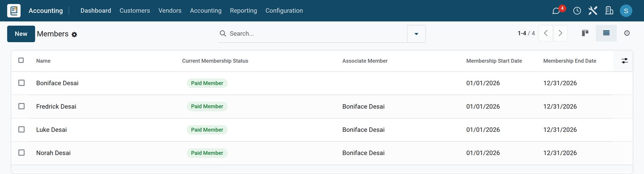
Task: Open the Norah Desai member name
Action: (x=53, y=153)
